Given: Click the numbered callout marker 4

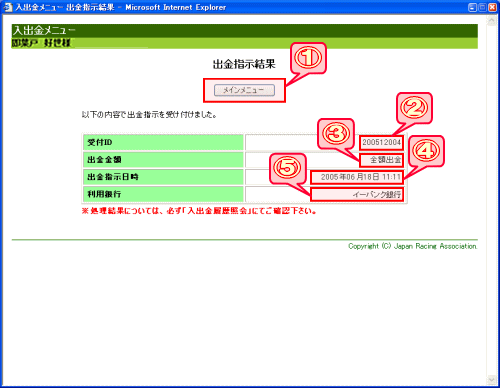Looking at the screenshot, I should [x=426, y=151].
